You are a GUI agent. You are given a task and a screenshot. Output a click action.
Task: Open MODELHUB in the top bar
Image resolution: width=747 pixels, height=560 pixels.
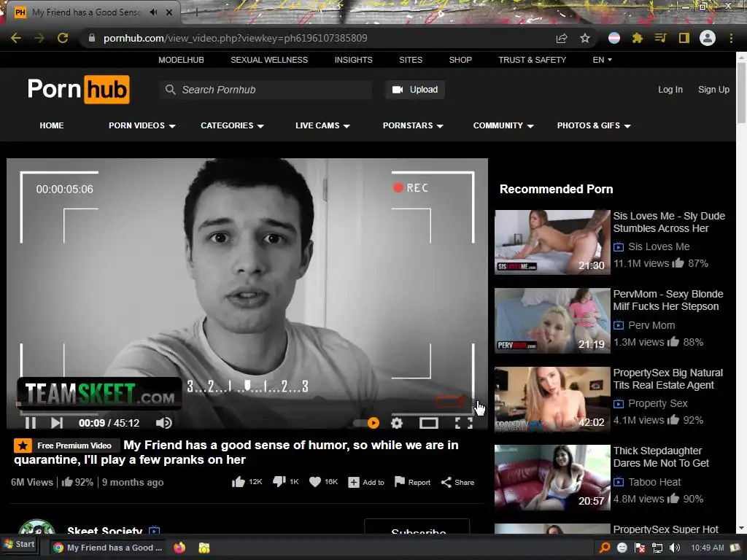181,60
